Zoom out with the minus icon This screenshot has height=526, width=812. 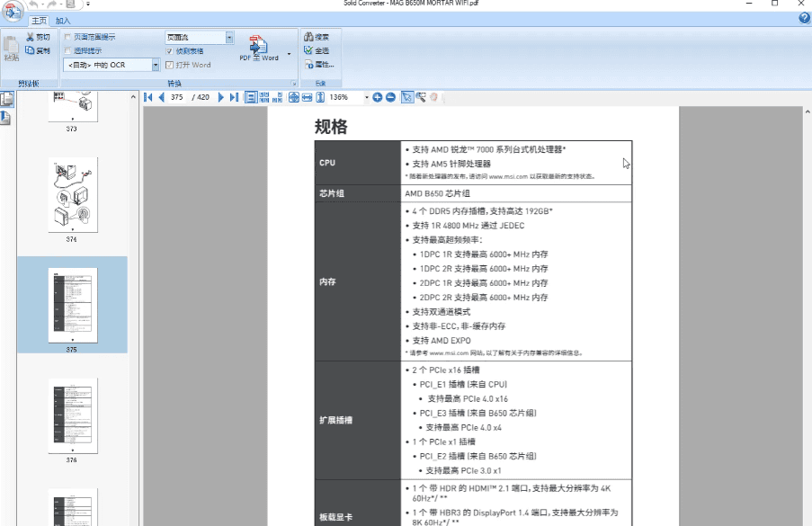(x=390, y=97)
